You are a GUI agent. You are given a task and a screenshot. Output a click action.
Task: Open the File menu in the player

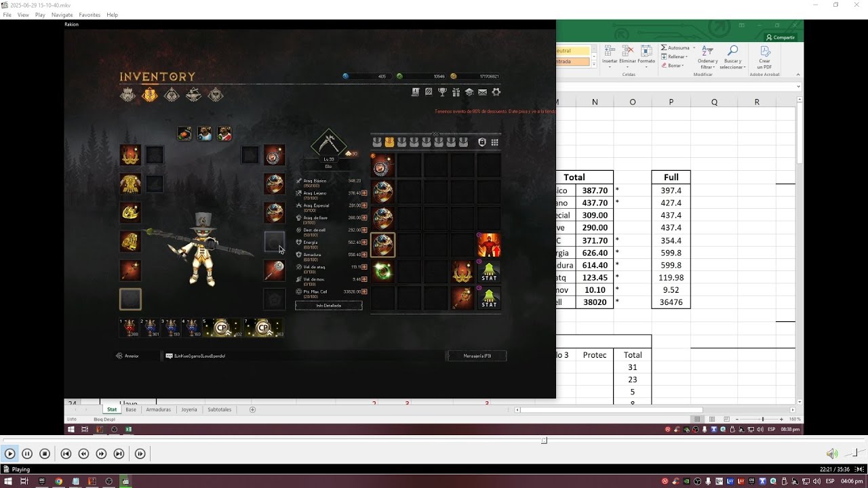[7, 14]
